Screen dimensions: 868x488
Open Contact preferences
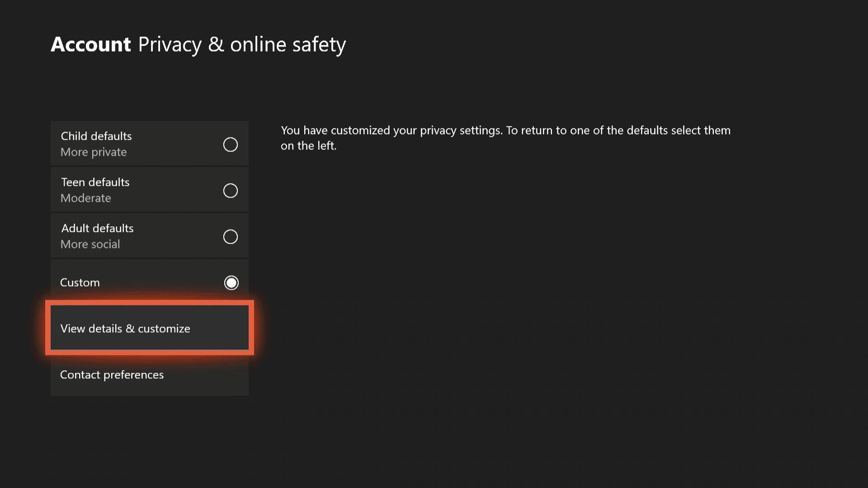tap(112, 375)
